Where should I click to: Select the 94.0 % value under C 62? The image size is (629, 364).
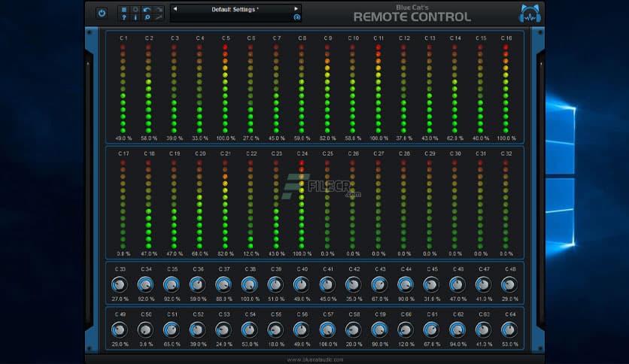click(458, 344)
